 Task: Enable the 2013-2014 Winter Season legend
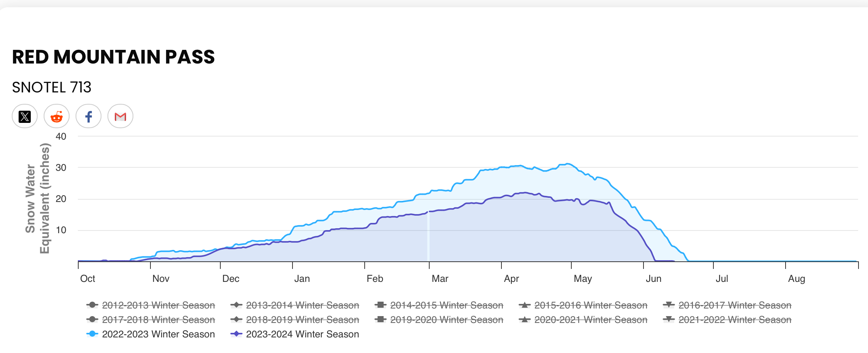[x=302, y=305]
